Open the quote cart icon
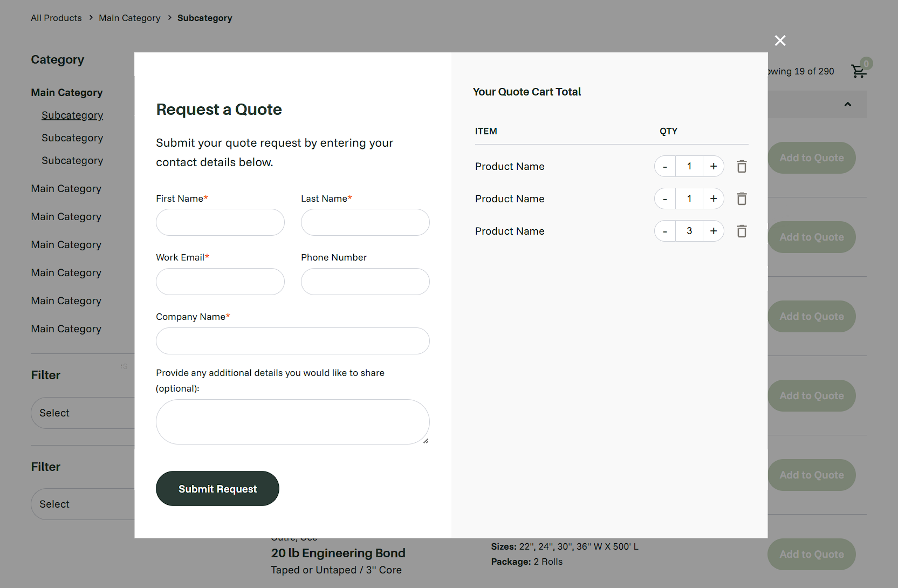Image resolution: width=898 pixels, height=588 pixels. pos(859,71)
